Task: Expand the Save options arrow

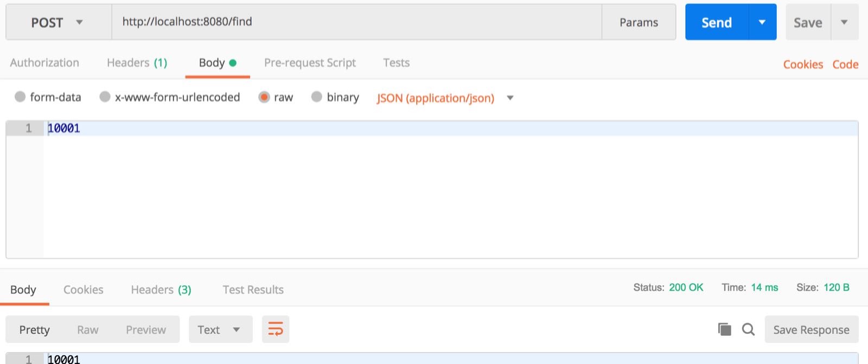Action: [x=844, y=22]
